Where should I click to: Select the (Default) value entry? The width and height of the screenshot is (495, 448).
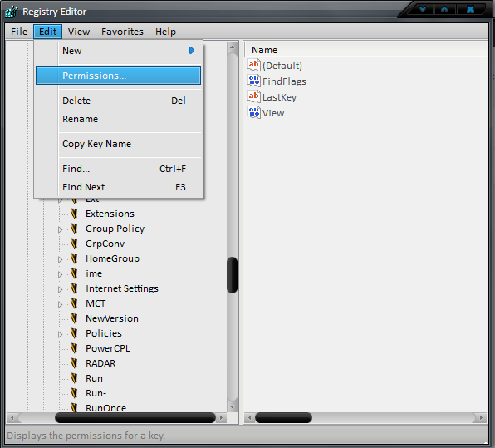point(282,66)
